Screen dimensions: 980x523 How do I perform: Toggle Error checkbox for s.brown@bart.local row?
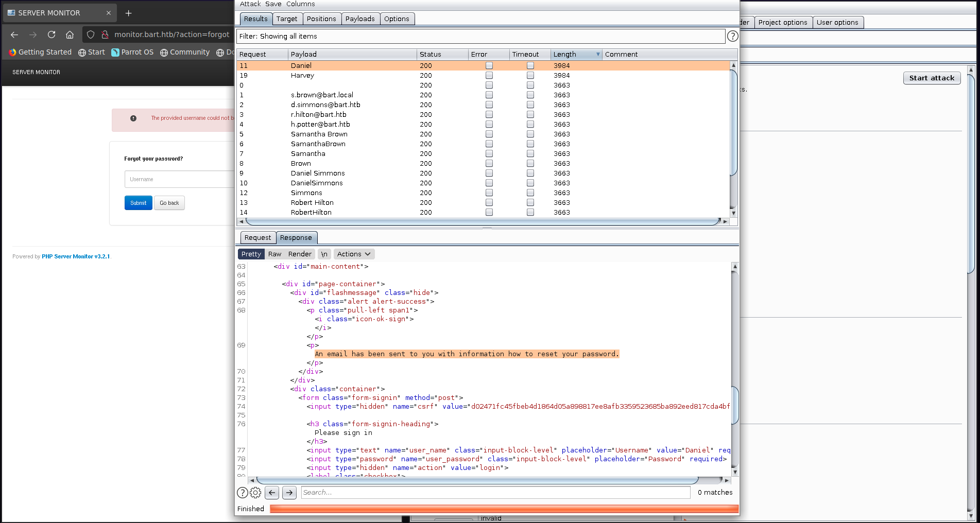point(489,95)
